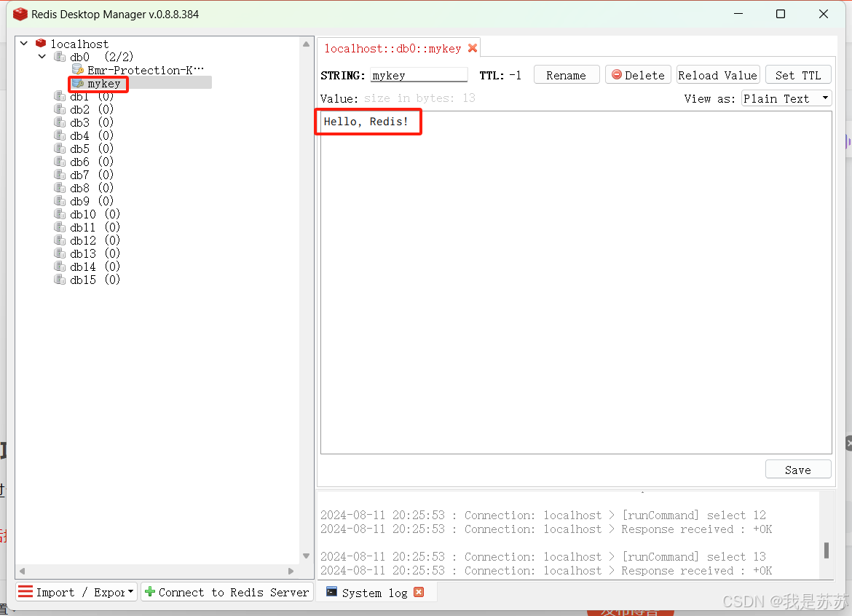
Task: Click the green plus Connect icon
Action: click(x=150, y=591)
